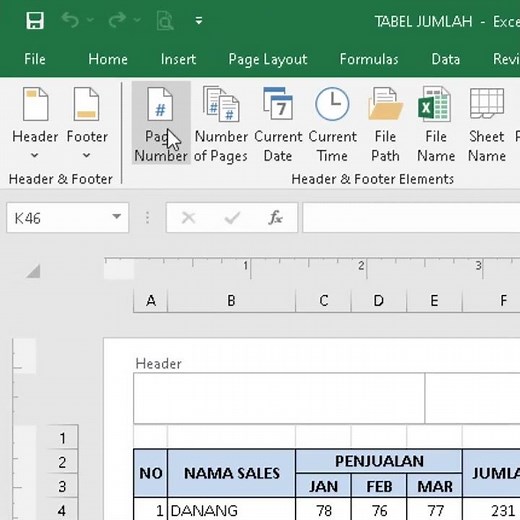Open the Header dropdown button
The width and height of the screenshot is (520, 520).
coord(35,123)
